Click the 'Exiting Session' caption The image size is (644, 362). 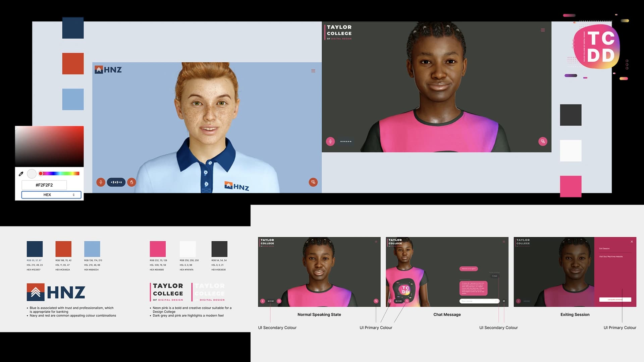[575, 315]
